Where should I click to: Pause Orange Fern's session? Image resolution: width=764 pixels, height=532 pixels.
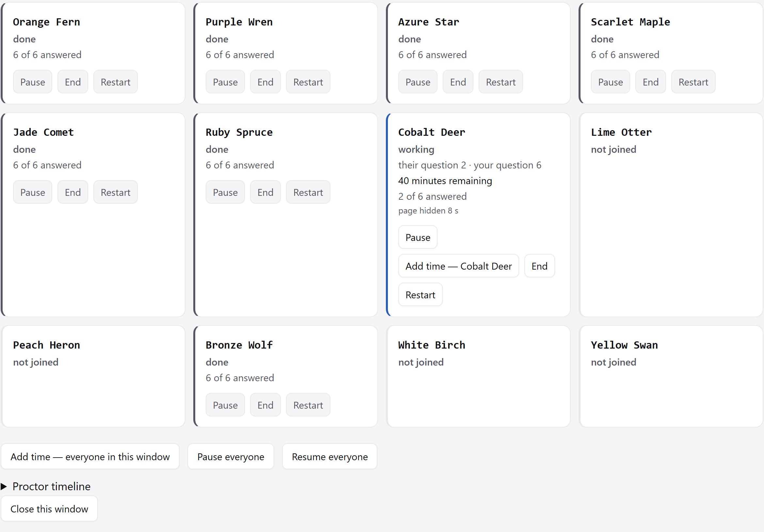click(x=33, y=82)
